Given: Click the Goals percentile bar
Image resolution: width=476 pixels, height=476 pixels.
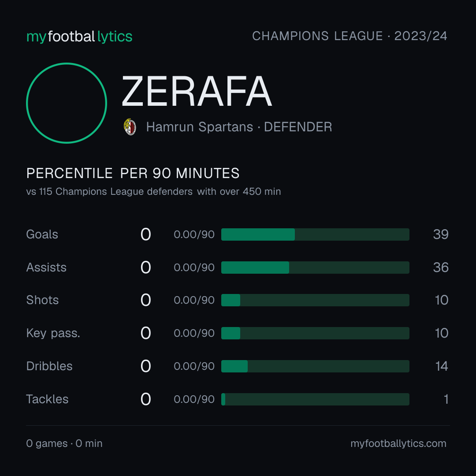Looking at the screenshot, I should click(315, 234).
